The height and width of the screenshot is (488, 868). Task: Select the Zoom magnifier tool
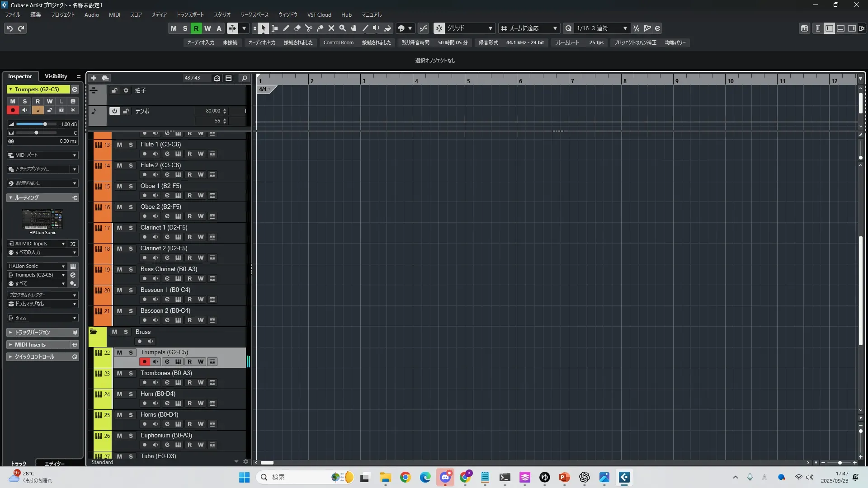(343, 28)
